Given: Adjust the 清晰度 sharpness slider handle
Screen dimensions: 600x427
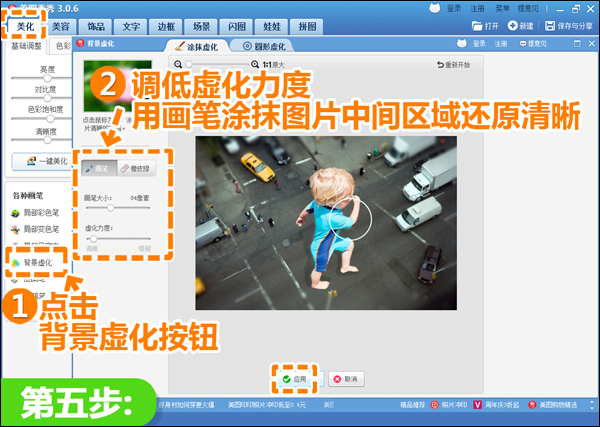Looking at the screenshot, I should (47, 140).
